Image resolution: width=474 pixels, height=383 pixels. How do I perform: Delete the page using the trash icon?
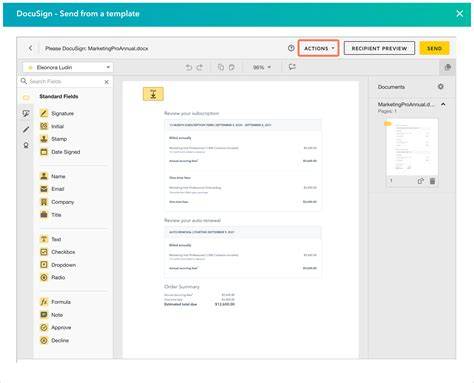[432, 181]
